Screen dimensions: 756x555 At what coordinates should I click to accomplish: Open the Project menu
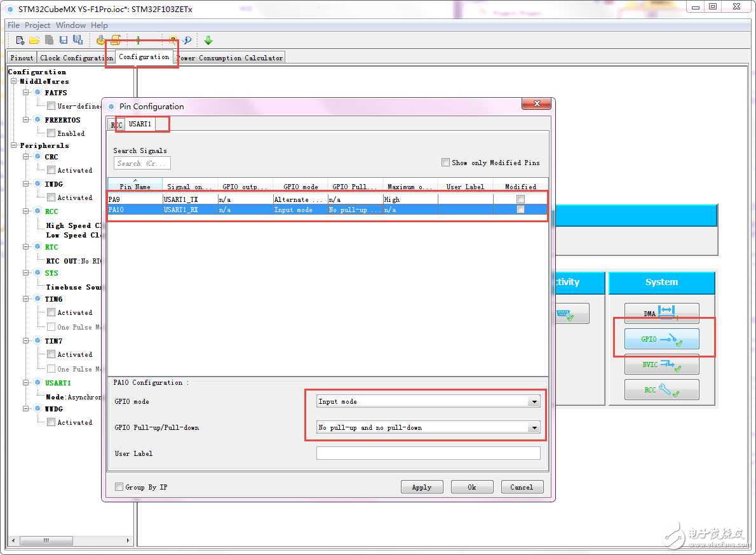tap(37, 25)
